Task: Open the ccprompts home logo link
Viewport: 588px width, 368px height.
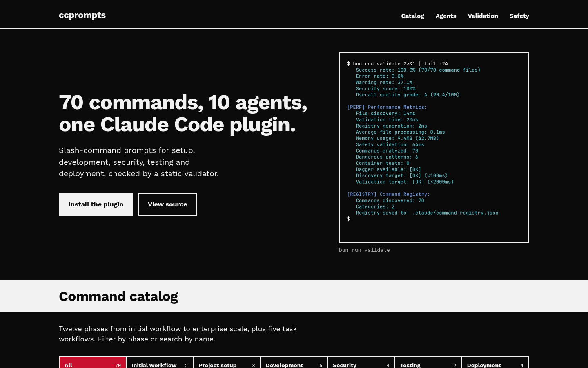Action: (82, 15)
